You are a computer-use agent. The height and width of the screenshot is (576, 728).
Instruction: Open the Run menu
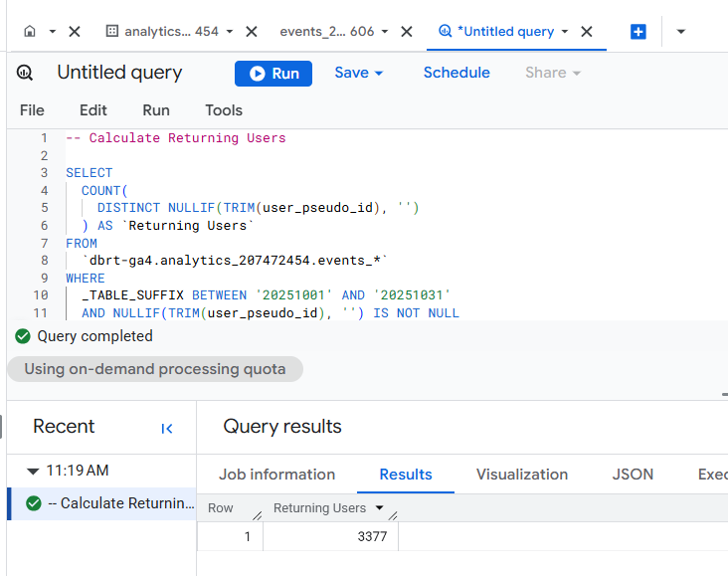coord(156,110)
